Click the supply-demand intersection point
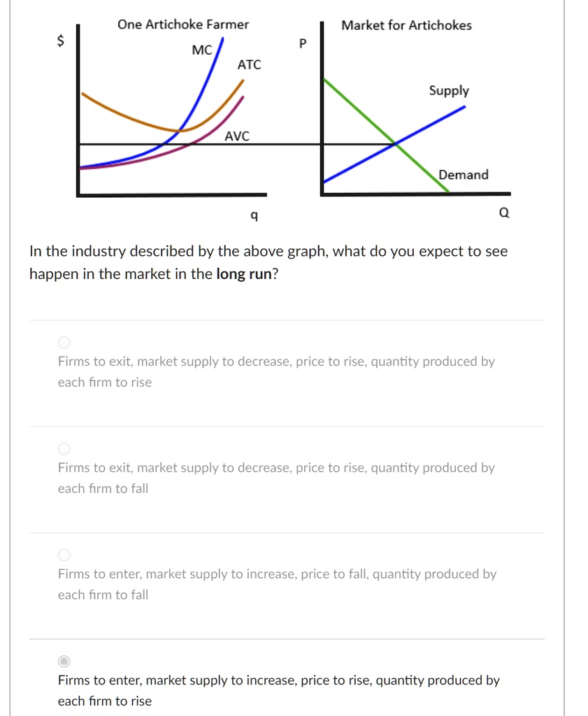588x716 pixels. [x=395, y=144]
